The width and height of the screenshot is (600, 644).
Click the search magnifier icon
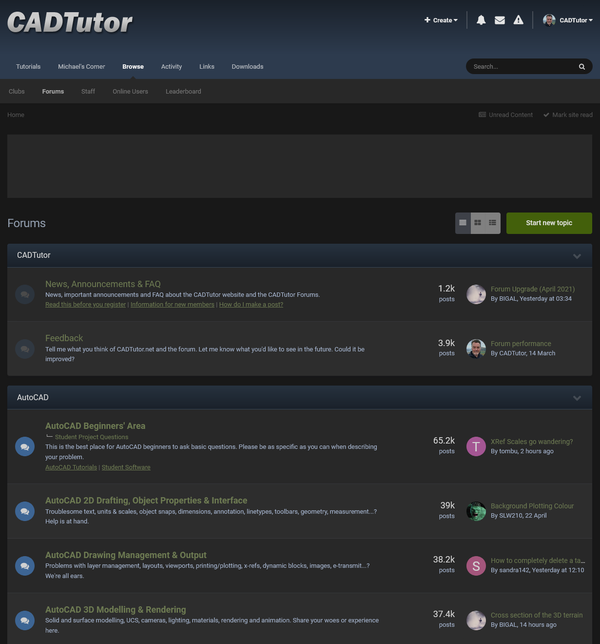click(x=582, y=67)
